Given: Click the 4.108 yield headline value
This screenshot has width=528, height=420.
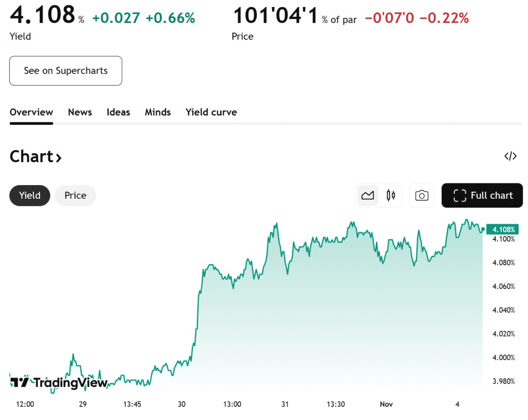Looking at the screenshot, I should tap(42, 15).
